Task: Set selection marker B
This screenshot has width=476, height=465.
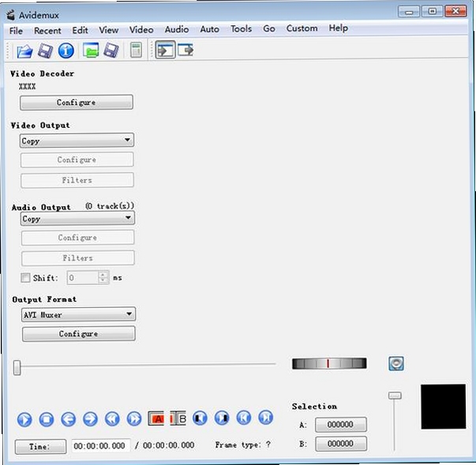Action: click(x=178, y=418)
